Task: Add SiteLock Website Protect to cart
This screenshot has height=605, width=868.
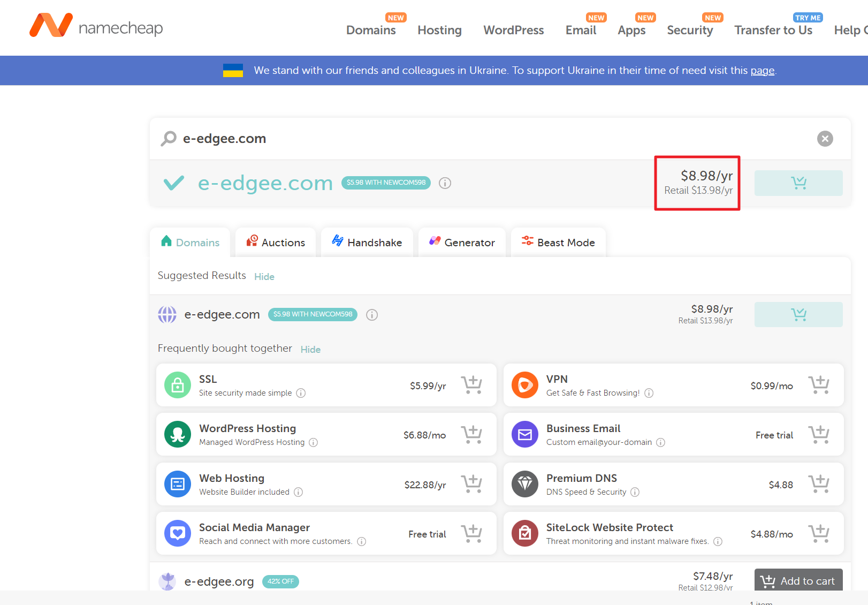Action: [x=819, y=533]
